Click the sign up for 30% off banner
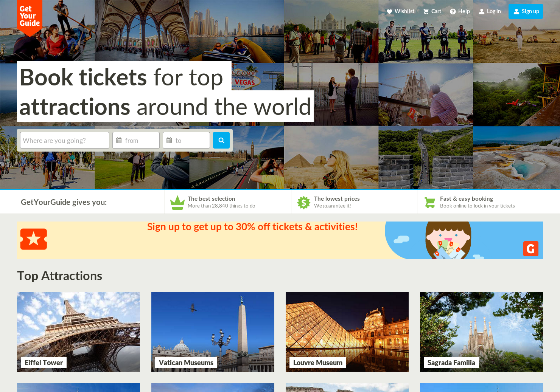 pyautogui.click(x=252, y=227)
